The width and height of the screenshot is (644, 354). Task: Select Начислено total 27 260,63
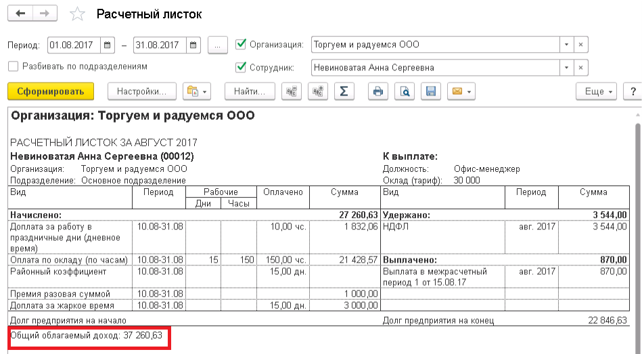[358, 215]
